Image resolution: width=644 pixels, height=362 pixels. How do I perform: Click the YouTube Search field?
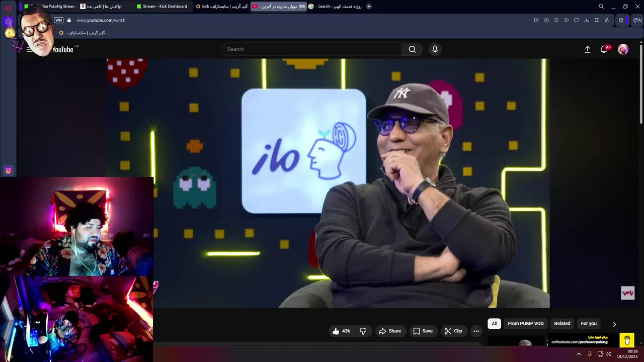click(311, 49)
